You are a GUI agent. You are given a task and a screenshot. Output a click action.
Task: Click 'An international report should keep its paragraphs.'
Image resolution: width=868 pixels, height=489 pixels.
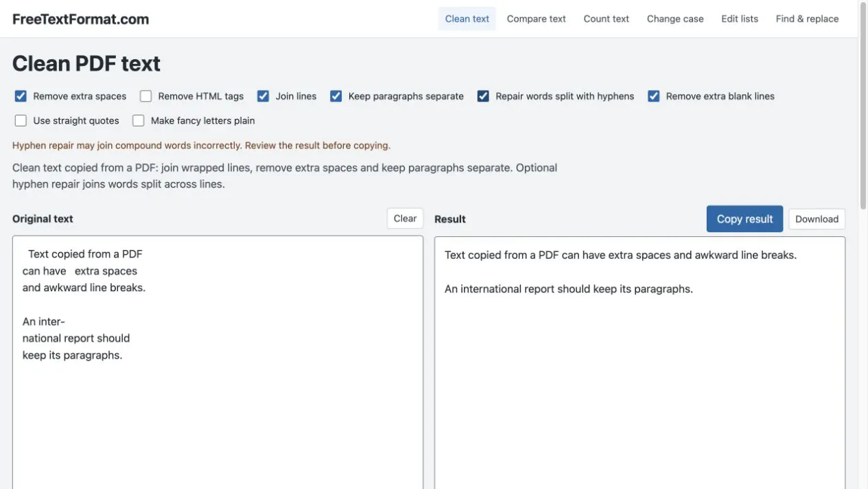(569, 289)
